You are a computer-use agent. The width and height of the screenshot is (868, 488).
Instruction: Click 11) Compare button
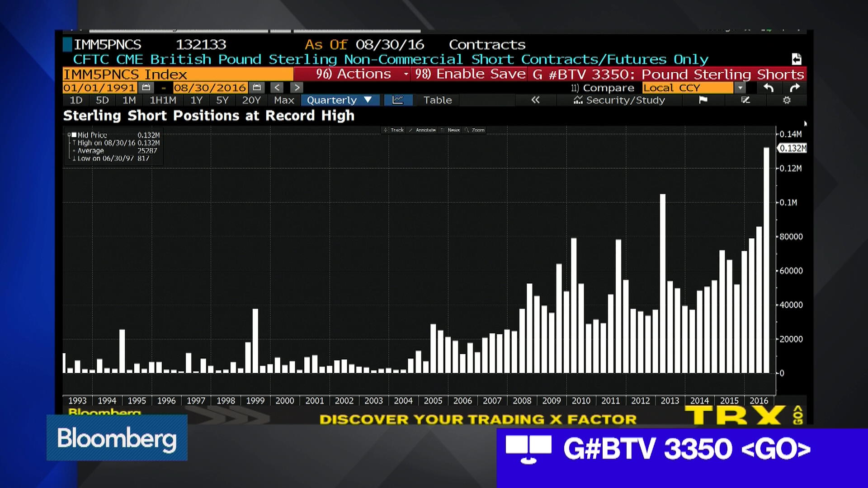[x=602, y=88]
